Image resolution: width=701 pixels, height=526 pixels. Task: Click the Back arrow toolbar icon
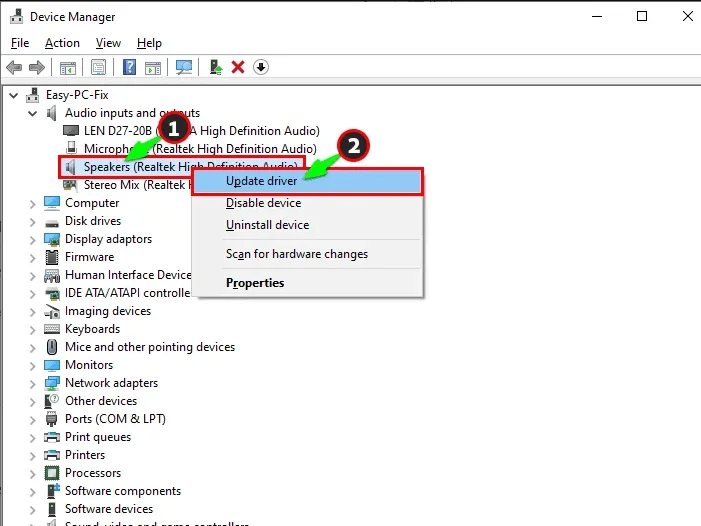tap(14, 67)
